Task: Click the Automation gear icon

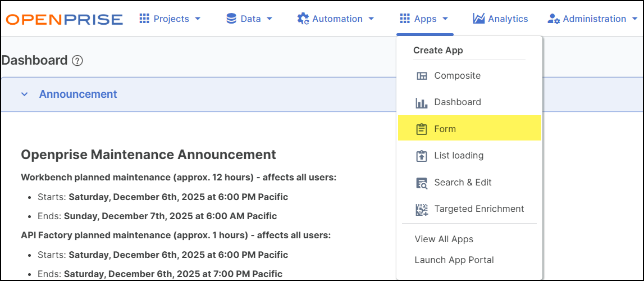Action: (303, 19)
